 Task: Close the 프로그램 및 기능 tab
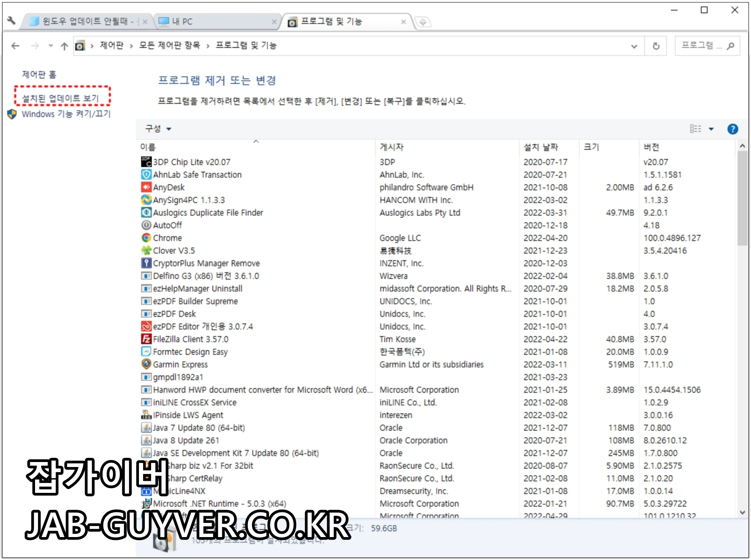tap(403, 22)
